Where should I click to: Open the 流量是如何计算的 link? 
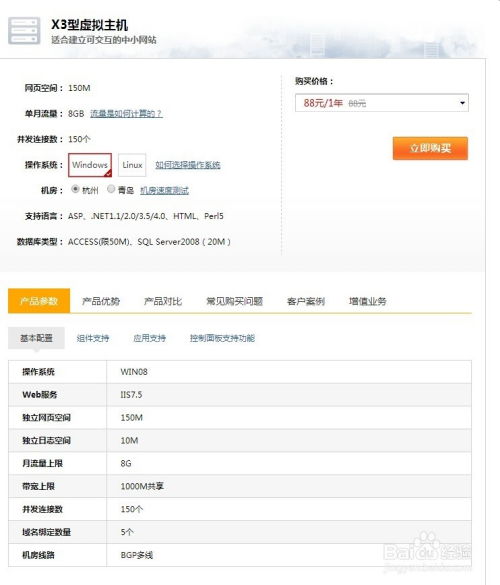click(126, 113)
